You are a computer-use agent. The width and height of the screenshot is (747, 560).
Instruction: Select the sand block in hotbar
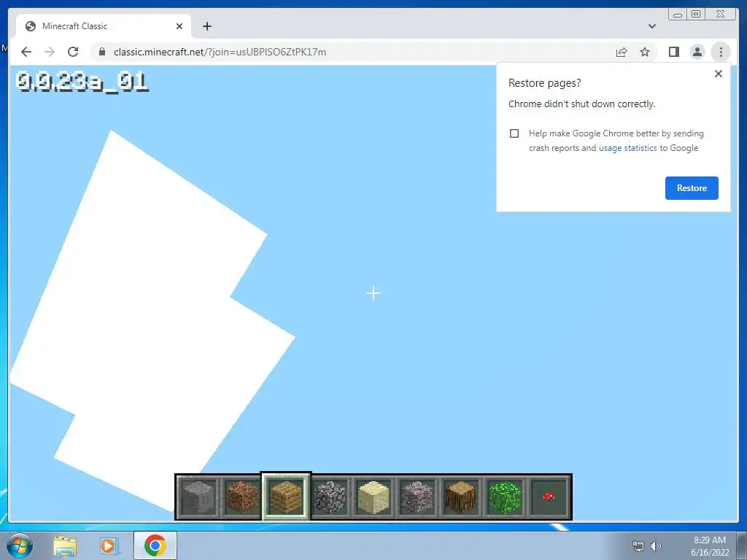tap(373, 497)
